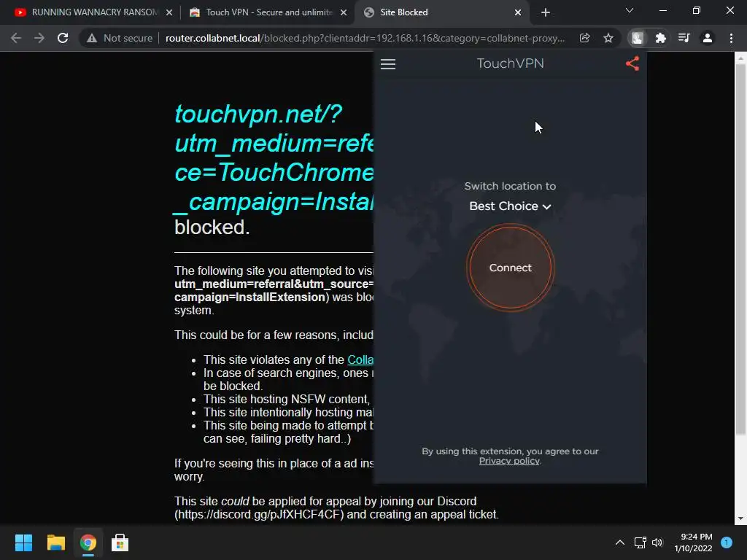
Task: Open the Privacy policy link
Action: [x=509, y=461]
